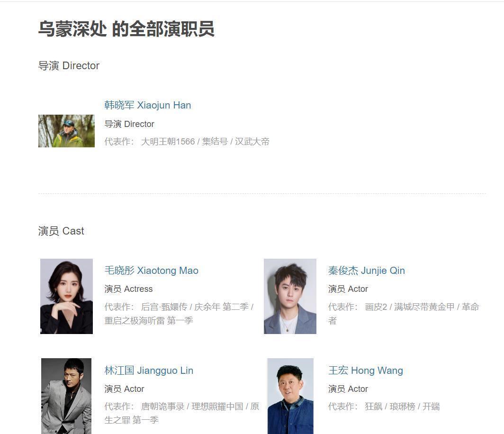This screenshot has height=434, width=504.
Task: Open the 集结号 work under director
Action: [215, 142]
